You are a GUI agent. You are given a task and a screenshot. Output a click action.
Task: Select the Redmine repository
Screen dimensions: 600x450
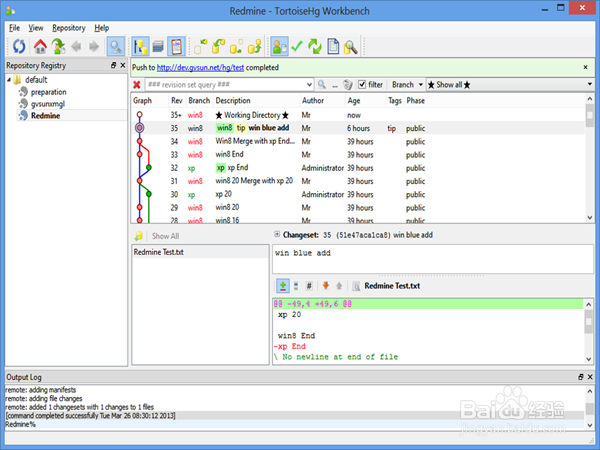click(x=46, y=116)
